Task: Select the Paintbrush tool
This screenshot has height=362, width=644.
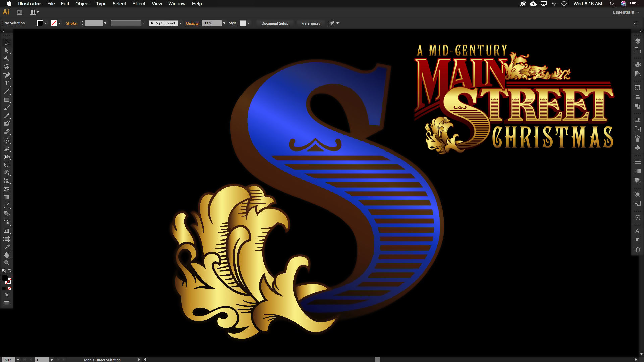Action: point(6,108)
